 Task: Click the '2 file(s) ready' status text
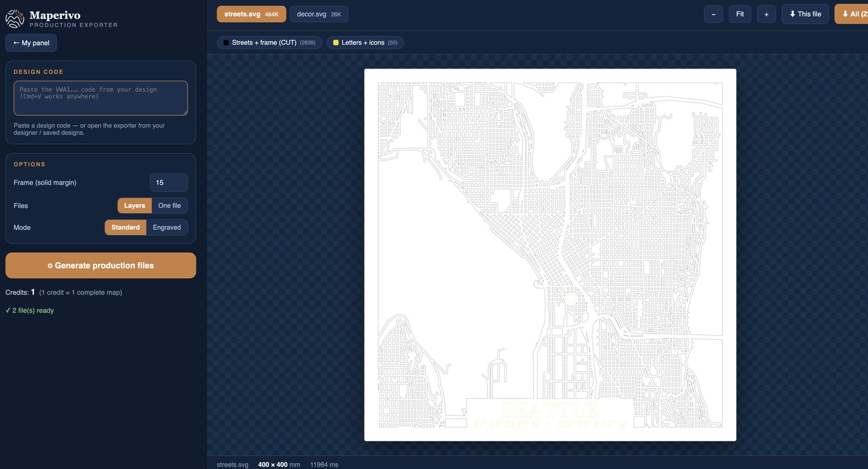30,310
